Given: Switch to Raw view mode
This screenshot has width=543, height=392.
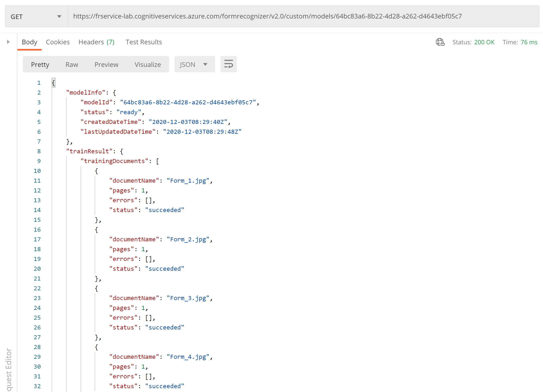Looking at the screenshot, I should pos(72,64).
